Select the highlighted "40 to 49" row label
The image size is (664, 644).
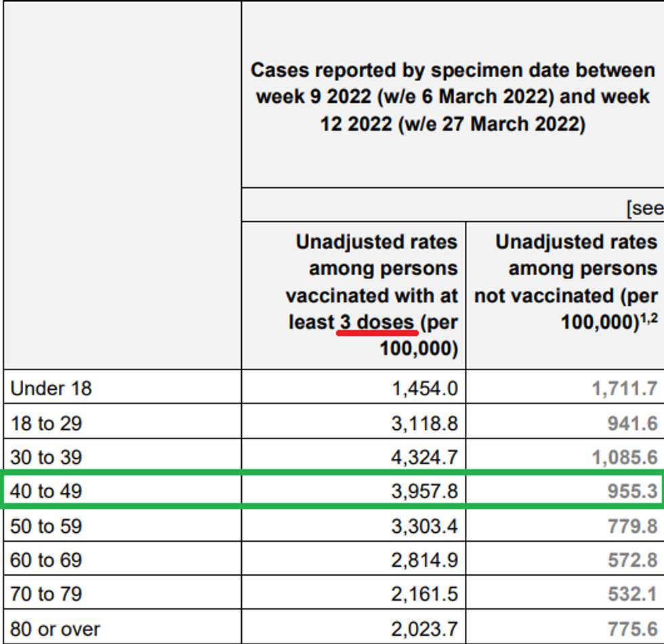click(x=45, y=491)
